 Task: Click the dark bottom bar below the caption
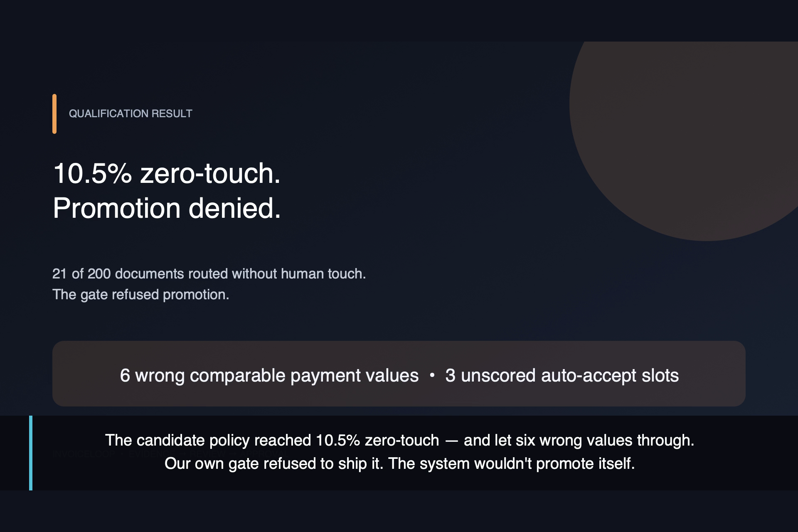pos(399,511)
